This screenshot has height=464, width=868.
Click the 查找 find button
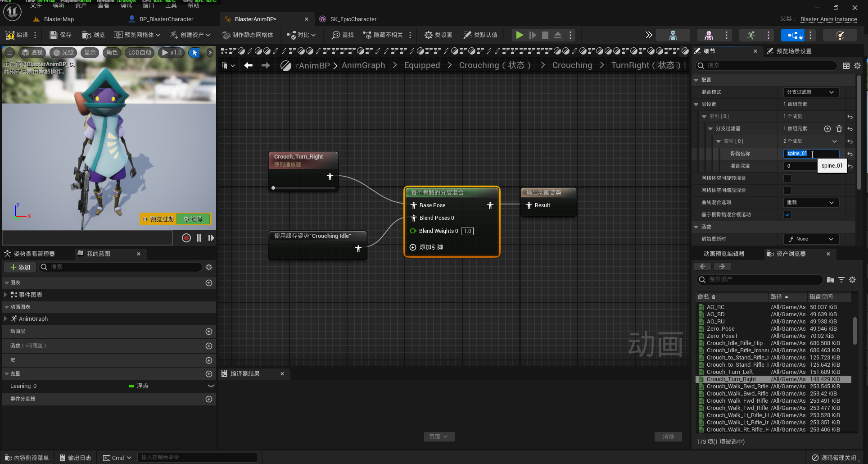(343, 35)
